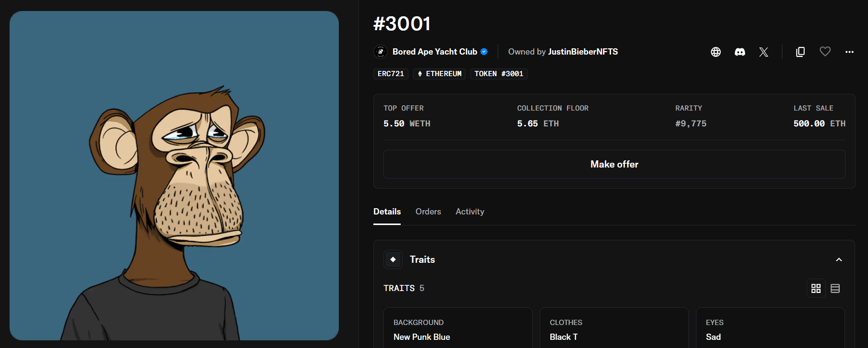Screen dimensions: 868x348
Task: Open the X (Twitter) link icon
Action: [764, 52]
